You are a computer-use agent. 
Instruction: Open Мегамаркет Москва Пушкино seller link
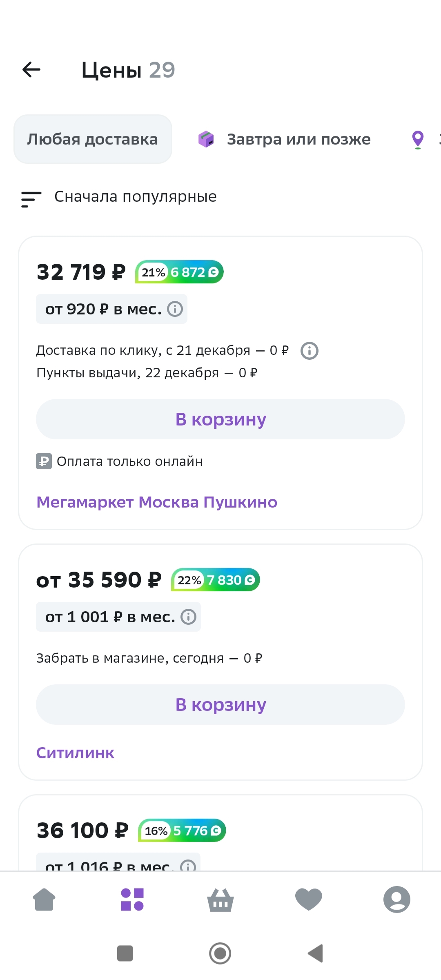click(x=157, y=502)
